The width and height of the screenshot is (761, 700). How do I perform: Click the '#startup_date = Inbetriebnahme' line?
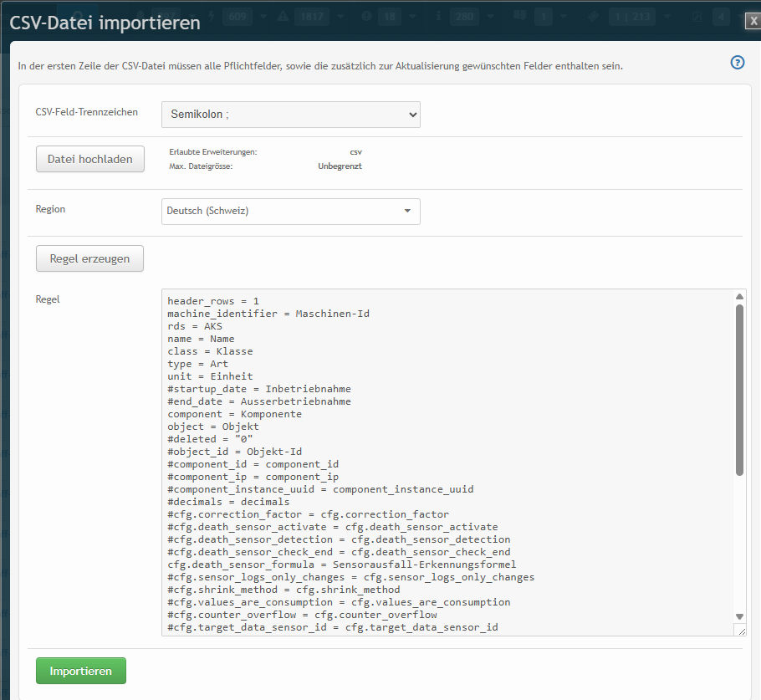[x=259, y=389]
